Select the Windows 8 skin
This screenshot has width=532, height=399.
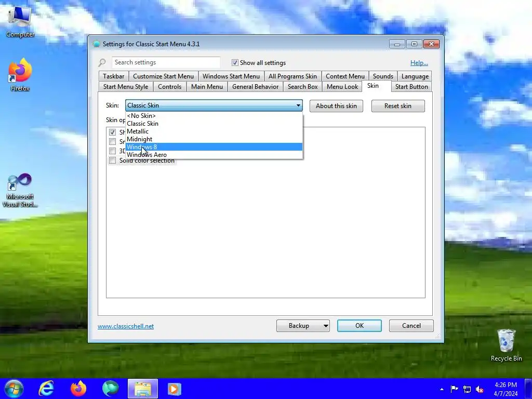tap(214, 147)
